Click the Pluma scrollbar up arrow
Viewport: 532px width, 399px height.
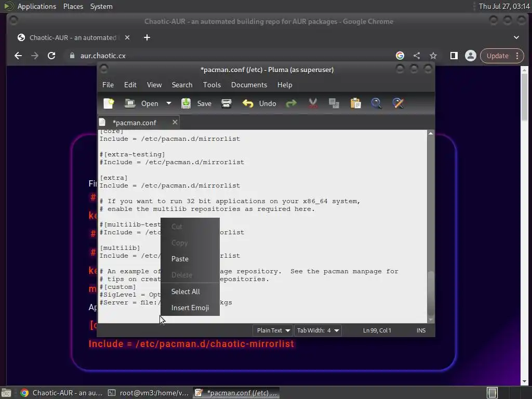click(431, 134)
